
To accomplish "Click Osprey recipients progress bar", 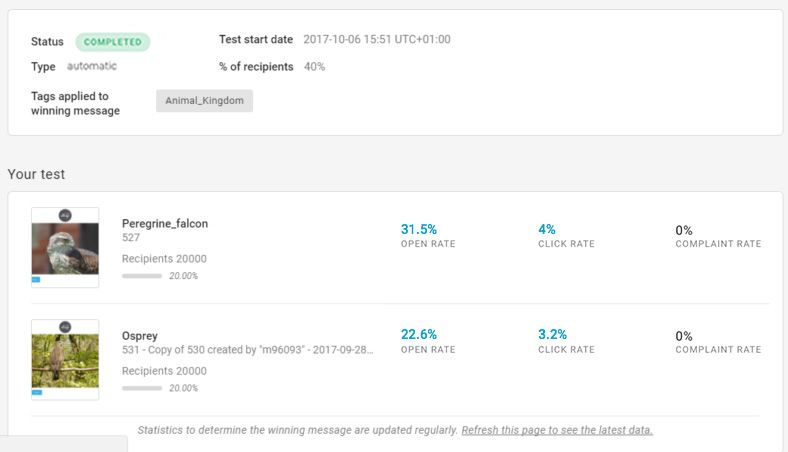I will 142,388.
